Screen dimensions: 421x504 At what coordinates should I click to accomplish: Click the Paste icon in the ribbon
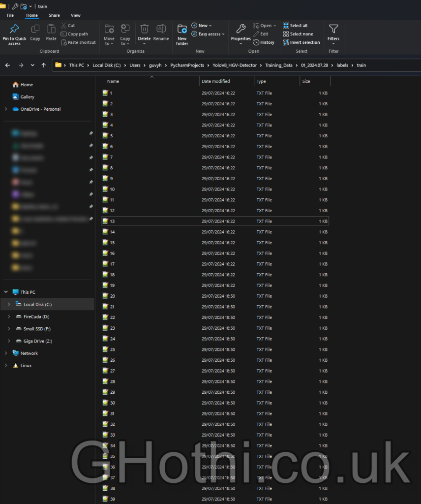51,31
